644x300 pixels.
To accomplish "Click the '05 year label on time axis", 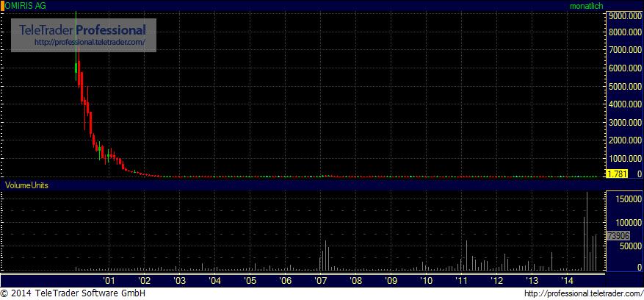I will pos(250,281).
